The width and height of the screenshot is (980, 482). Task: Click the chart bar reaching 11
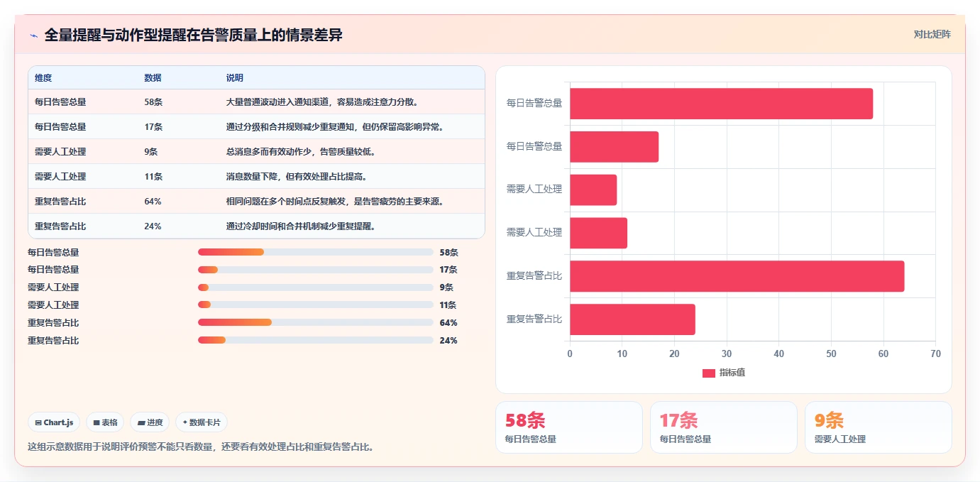(x=598, y=233)
